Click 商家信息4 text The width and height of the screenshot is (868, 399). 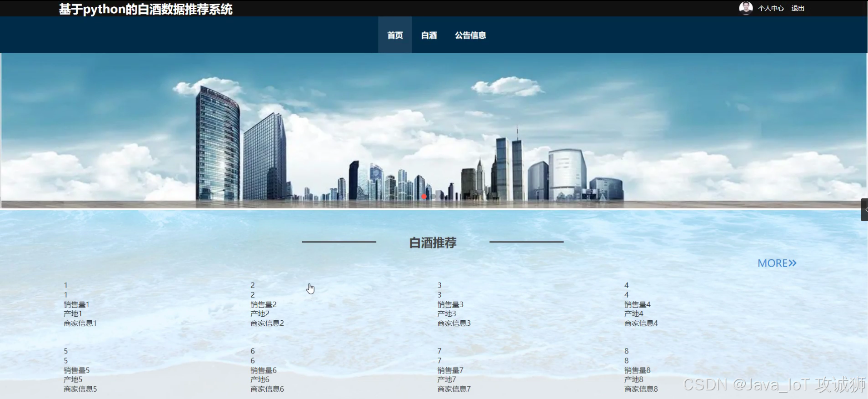click(x=641, y=323)
